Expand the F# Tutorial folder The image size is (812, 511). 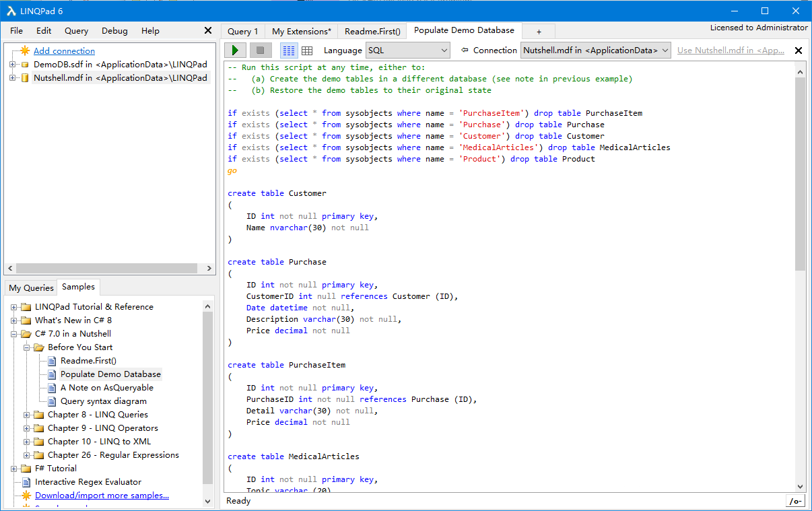pyautogui.click(x=14, y=469)
